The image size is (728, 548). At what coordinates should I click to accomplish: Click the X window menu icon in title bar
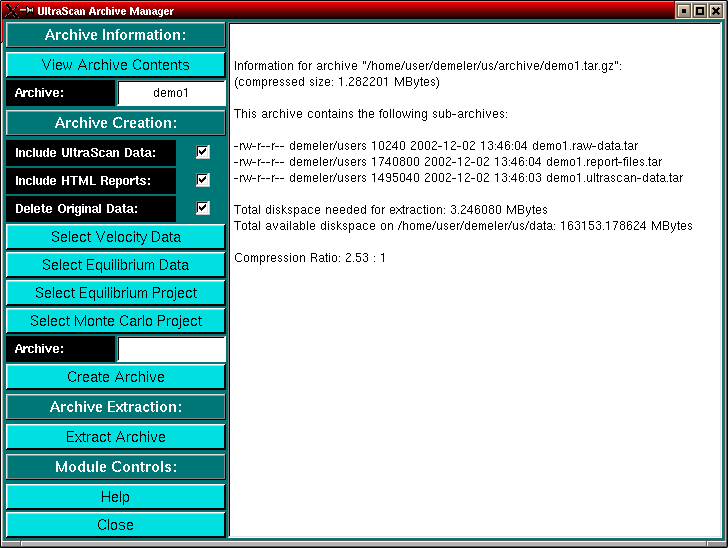[10, 10]
